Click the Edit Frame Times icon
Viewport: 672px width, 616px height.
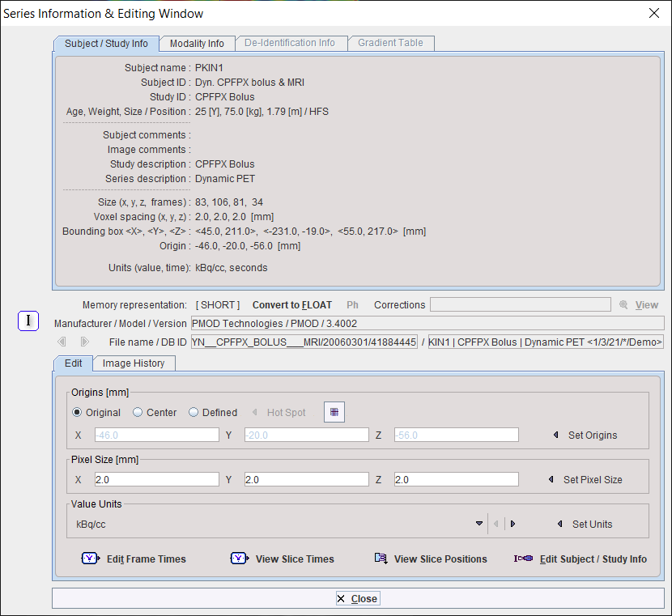pyautogui.click(x=91, y=559)
